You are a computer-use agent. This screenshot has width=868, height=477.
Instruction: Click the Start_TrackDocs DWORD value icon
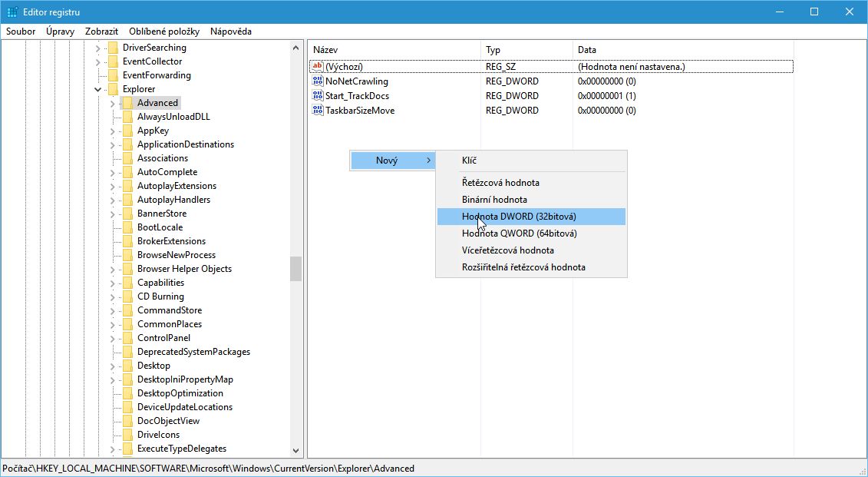tap(318, 96)
